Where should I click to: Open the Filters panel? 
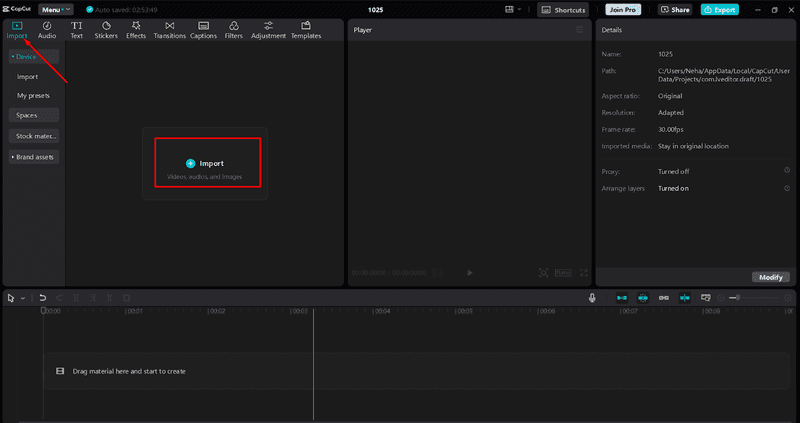point(233,29)
